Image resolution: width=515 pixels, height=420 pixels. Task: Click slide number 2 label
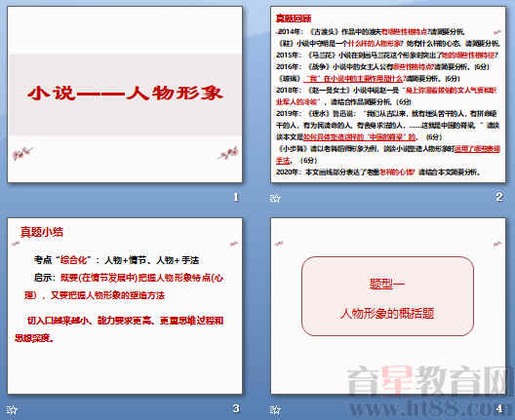[499, 197]
